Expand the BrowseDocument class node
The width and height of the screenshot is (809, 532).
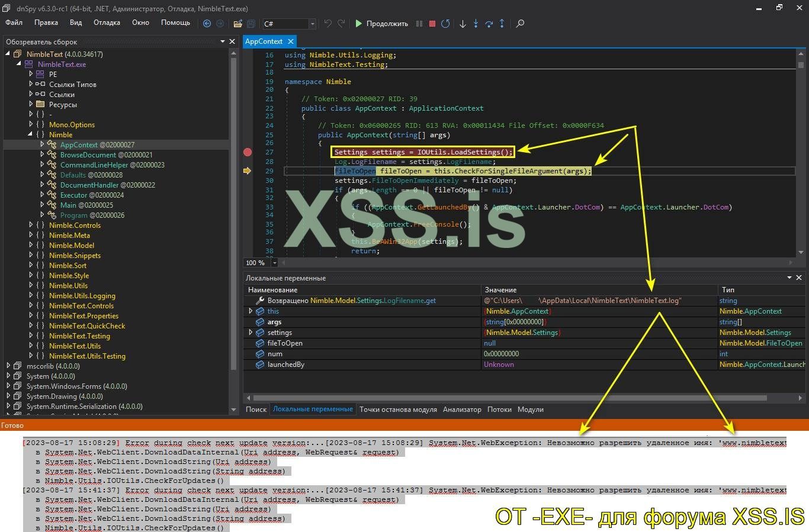point(42,154)
